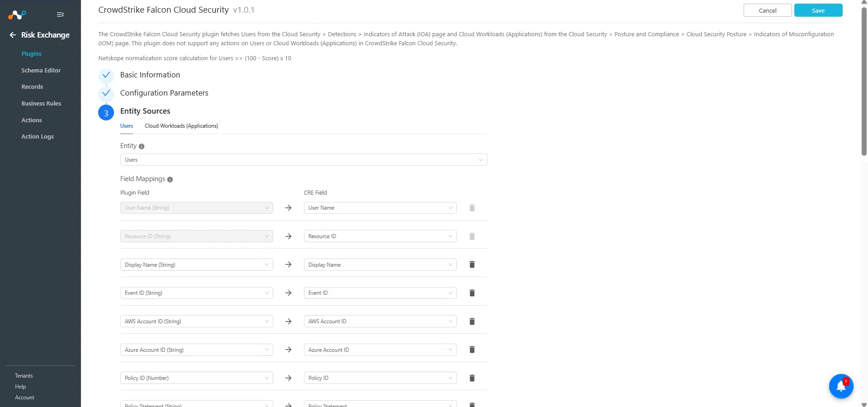Open Policy ID CRE Field dropdown
This screenshot has height=407, width=868.
coord(380,378)
